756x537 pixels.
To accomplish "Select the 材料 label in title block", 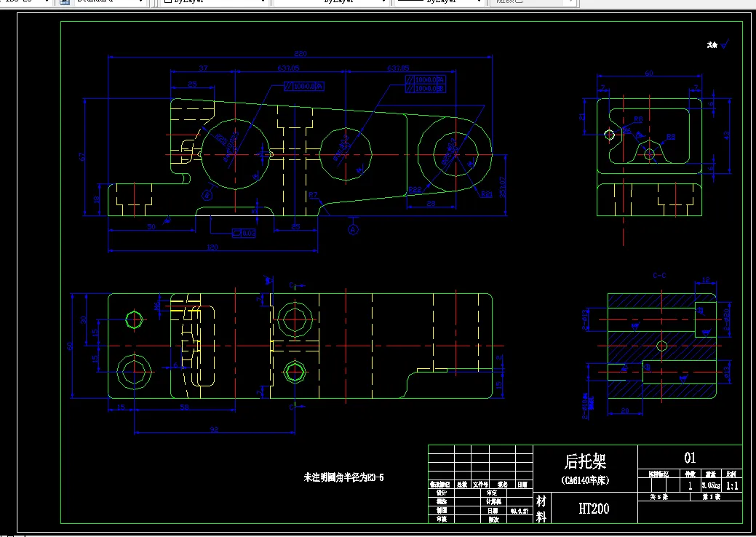I will click(x=541, y=509).
